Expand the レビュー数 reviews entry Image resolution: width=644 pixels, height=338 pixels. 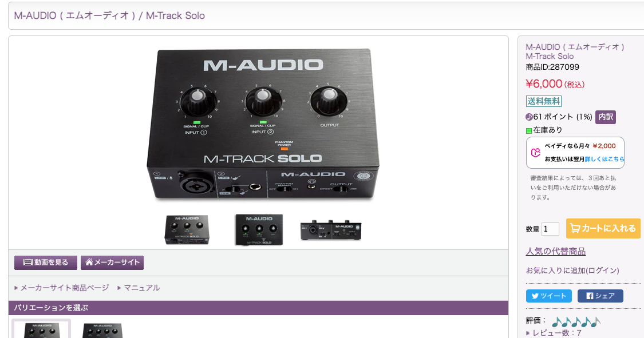554,333
